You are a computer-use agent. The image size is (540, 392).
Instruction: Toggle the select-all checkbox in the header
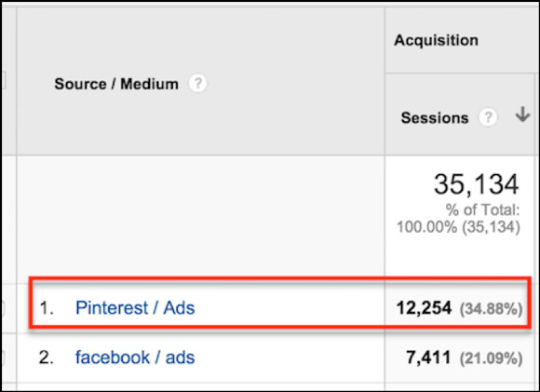point(2,80)
